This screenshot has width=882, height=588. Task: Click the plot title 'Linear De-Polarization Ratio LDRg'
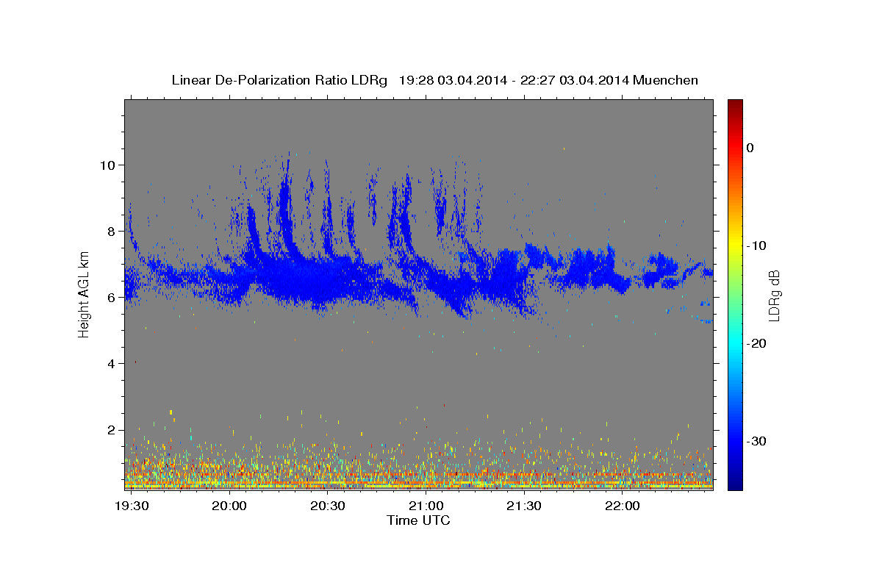(279, 80)
